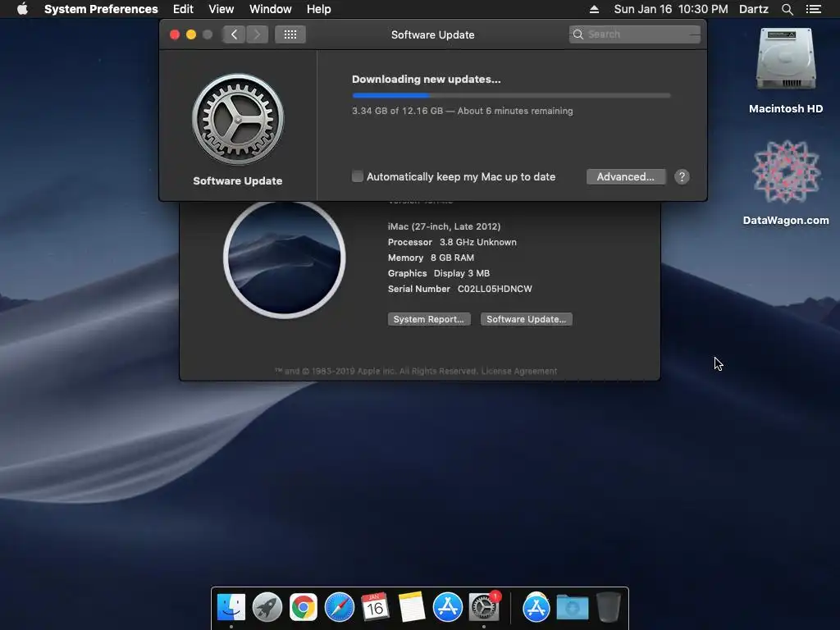Click the Search field in Software Update

click(x=634, y=34)
